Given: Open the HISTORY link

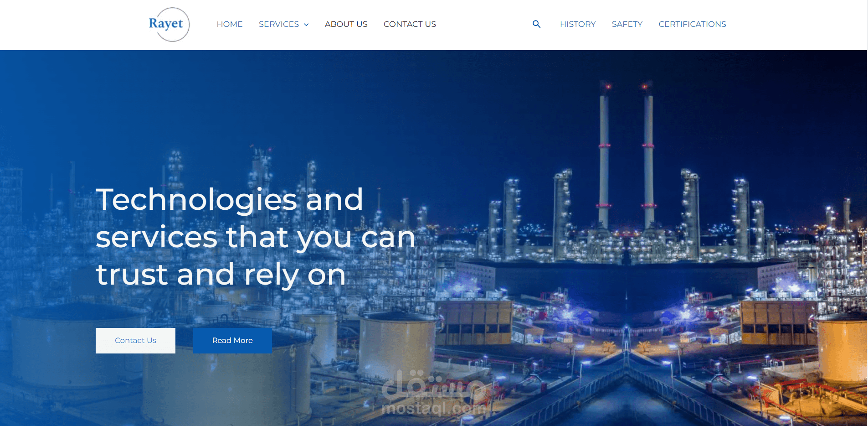Looking at the screenshot, I should point(578,24).
